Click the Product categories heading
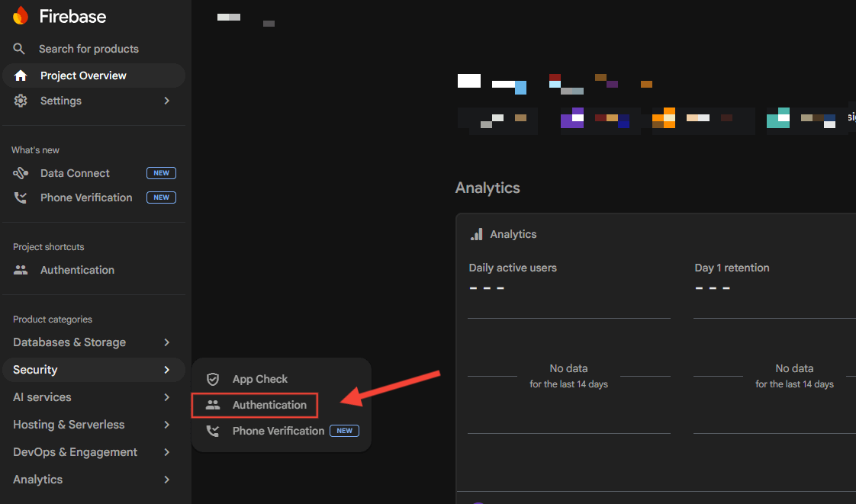 pyautogui.click(x=53, y=319)
